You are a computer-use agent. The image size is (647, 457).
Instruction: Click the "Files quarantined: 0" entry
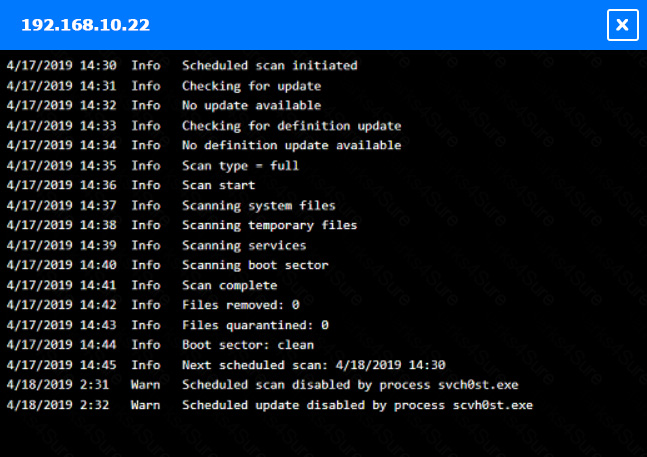(255, 325)
